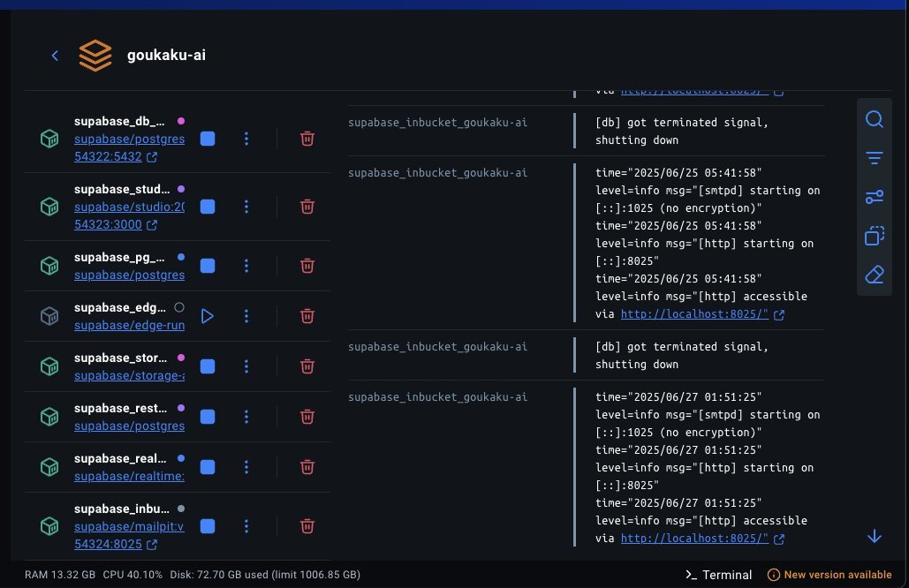Screen dimensions: 909x588
Task: Open port 54324:8025 in browser
Action: 116,545
